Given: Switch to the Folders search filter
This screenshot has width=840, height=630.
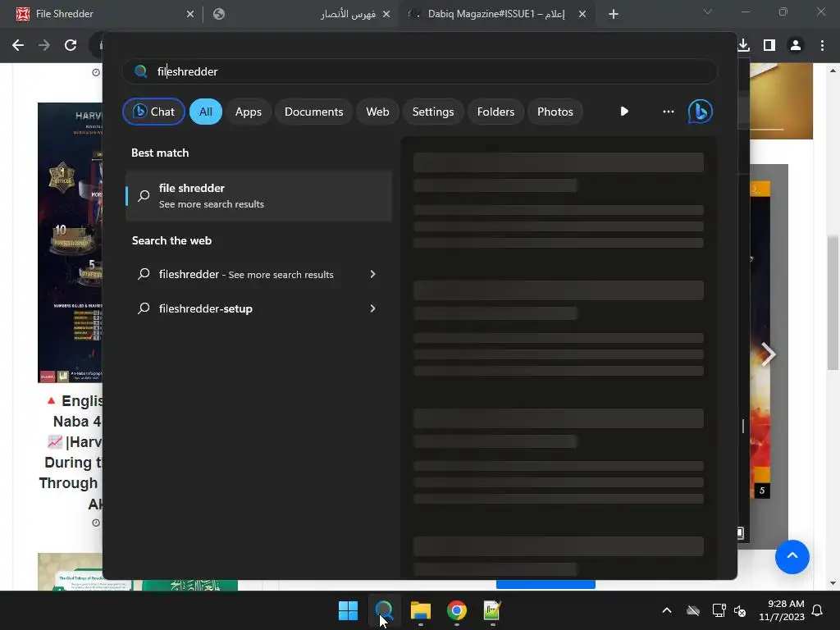Looking at the screenshot, I should (x=495, y=112).
